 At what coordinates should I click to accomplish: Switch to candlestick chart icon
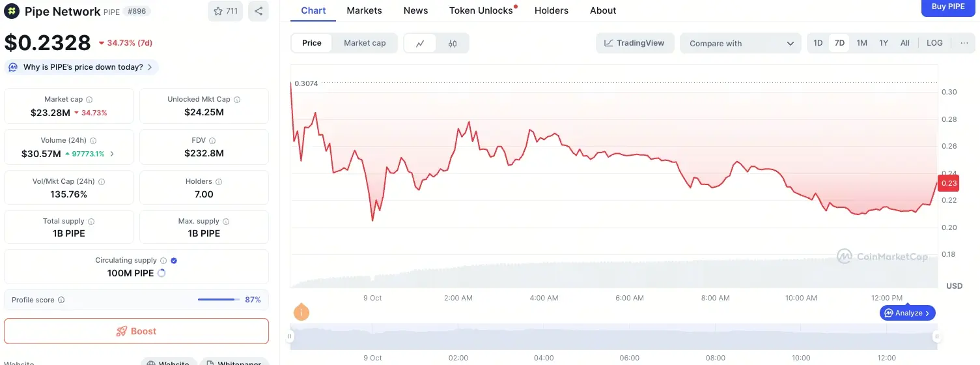coord(453,43)
